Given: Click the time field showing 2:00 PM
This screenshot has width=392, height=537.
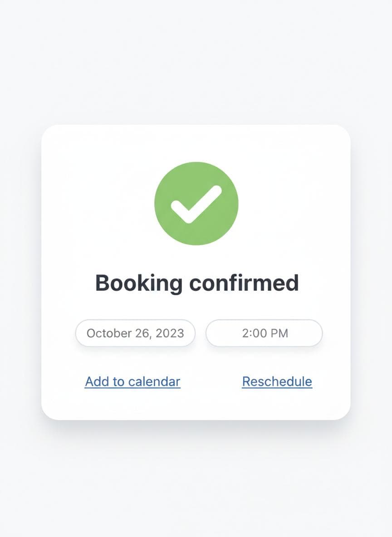Looking at the screenshot, I should tap(264, 333).
